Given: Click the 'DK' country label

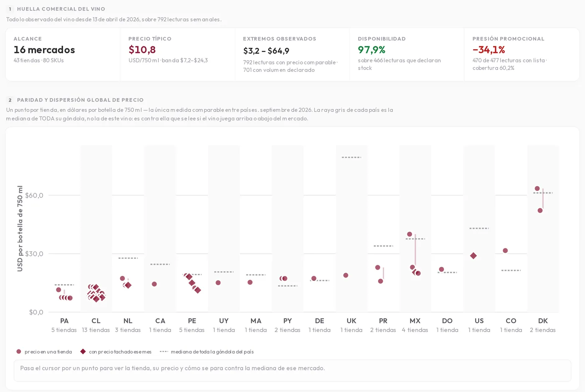Looking at the screenshot, I should (543, 321).
